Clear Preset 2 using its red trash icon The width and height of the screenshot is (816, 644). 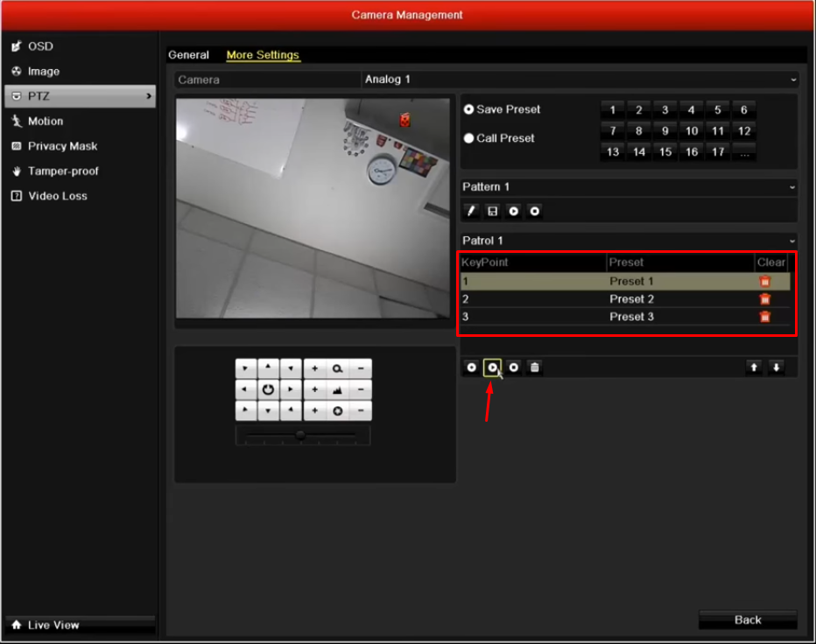point(764,299)
